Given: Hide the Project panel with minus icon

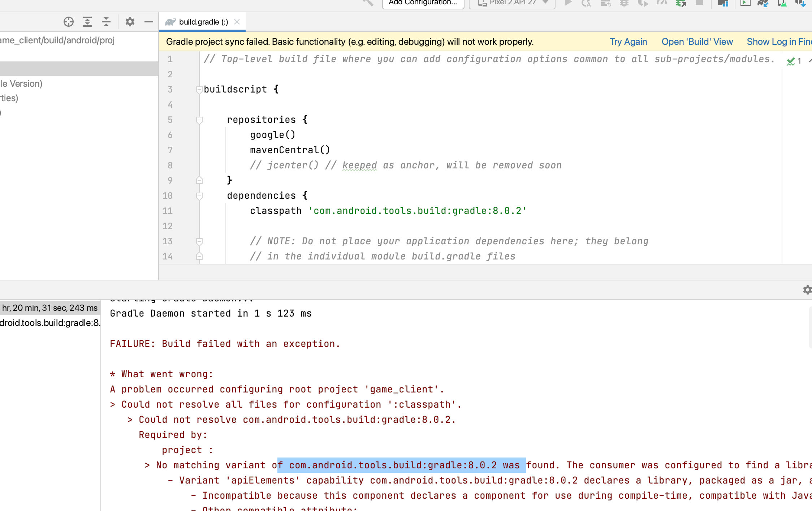Looking at the screenshot, I should tap(148, 22).
